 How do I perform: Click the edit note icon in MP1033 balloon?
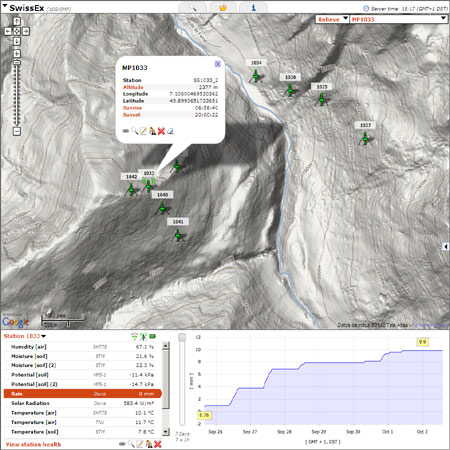pyautogui.click(x=143, y=131)
